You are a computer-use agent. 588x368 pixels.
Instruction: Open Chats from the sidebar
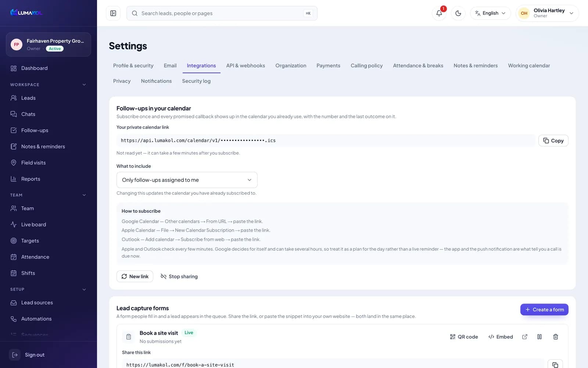(49, 114)
